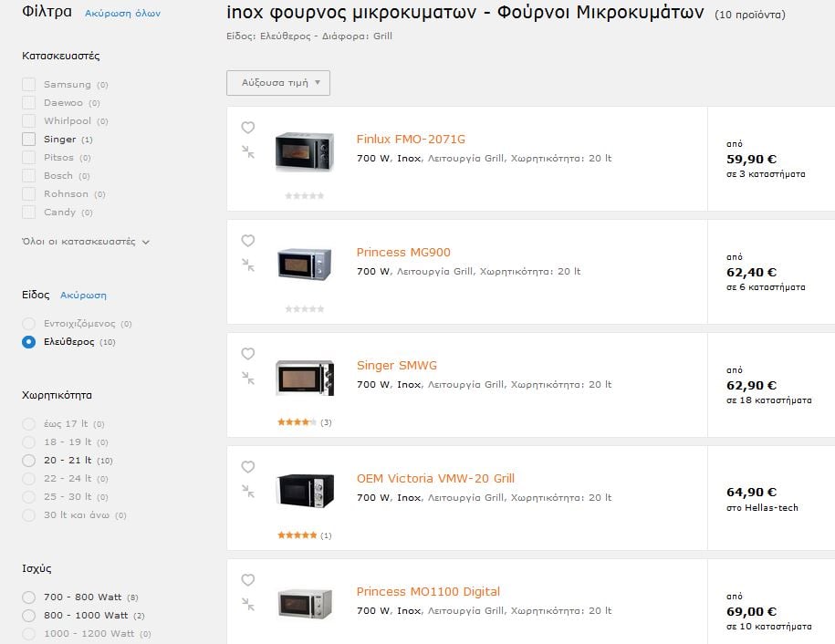The width and height of the screenshot is (835, 644).
Task: Open Singer SMWG product title
Action: pos(397,365)
